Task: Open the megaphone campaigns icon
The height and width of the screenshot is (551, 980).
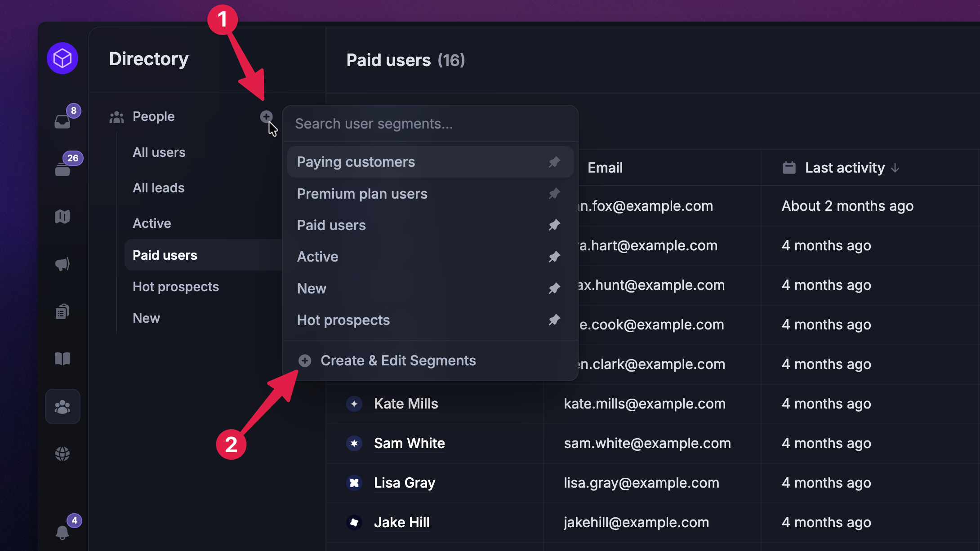Action: click(62, 264)
